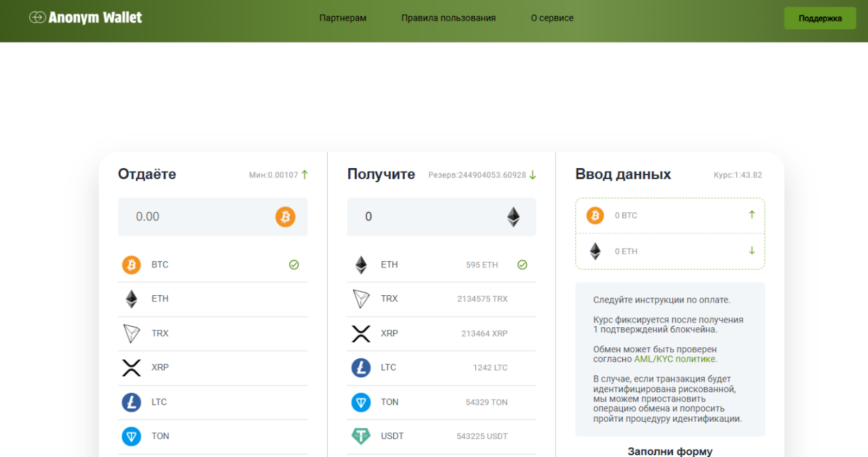The image size is (868, 457).
Task: Select the TRX icon in the Отдаёте list
Action: click(131, 333)
